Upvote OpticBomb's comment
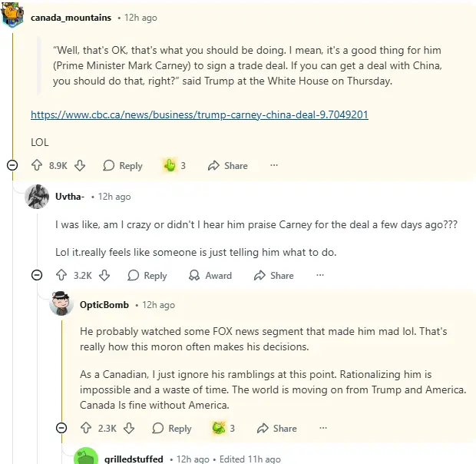The height and width of the screenshot is (464, 476). [86, 428]
